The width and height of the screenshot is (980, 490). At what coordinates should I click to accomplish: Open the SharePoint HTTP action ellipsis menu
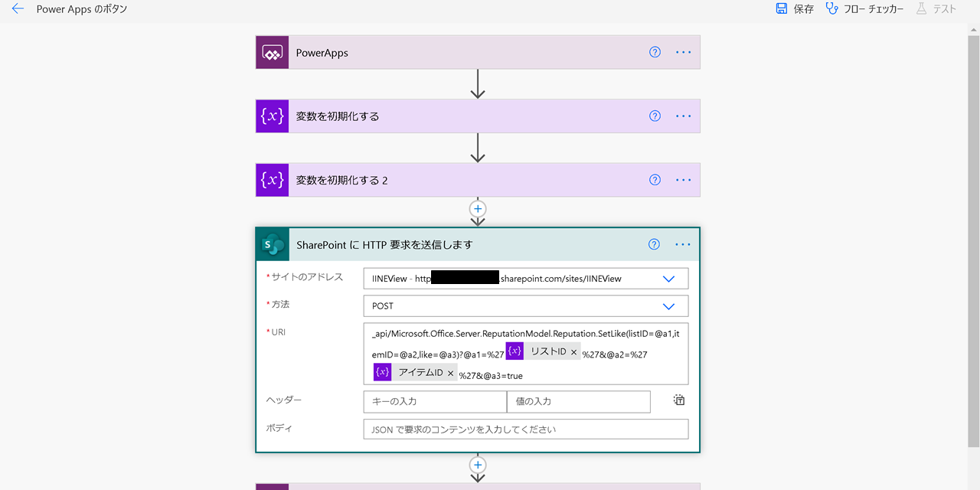click(x=683, y=245)
